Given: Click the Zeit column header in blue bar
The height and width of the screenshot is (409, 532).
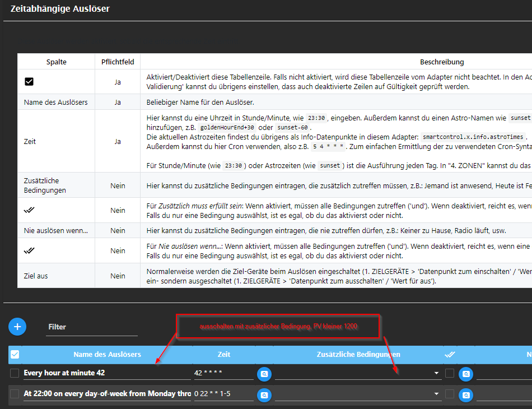Looking at the screenshot, I should pos(224,354).
